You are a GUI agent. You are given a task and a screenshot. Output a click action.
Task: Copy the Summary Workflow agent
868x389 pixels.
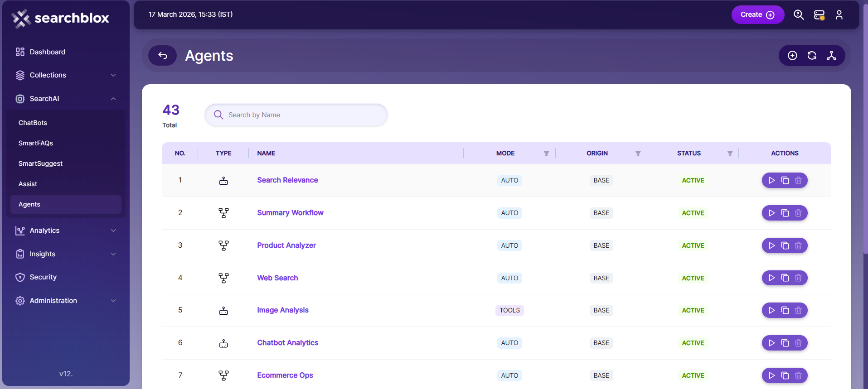pos(785,213)
